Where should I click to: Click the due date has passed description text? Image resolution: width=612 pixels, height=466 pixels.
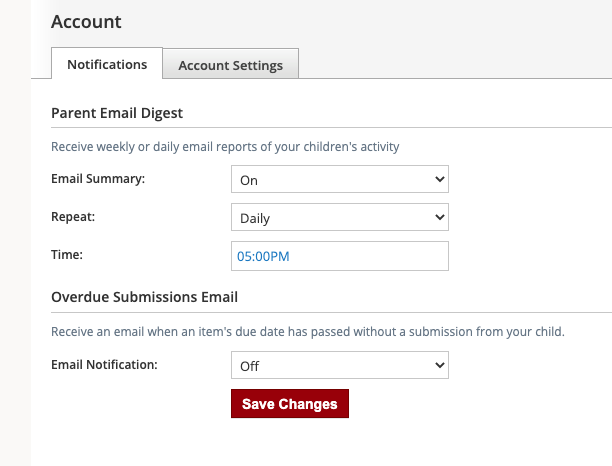[308, 332]
